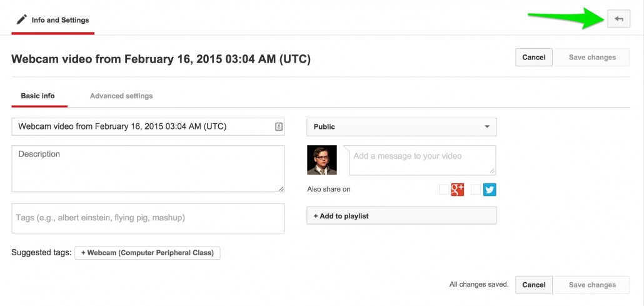Click the pencil icon beside Info and Settings
This screenshot has width=644, height=306.
coord(22,19)
